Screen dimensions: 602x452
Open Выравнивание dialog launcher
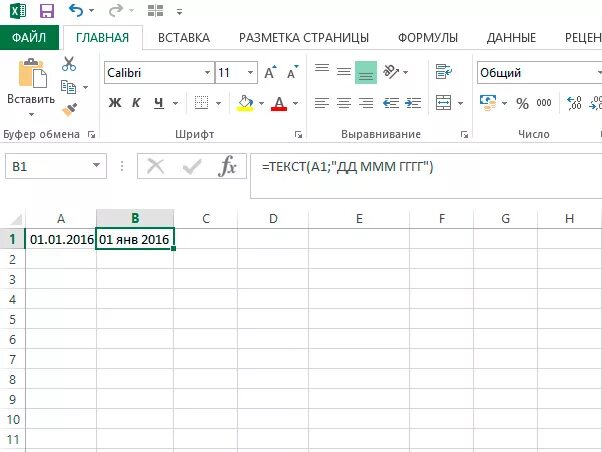(465, 134)
